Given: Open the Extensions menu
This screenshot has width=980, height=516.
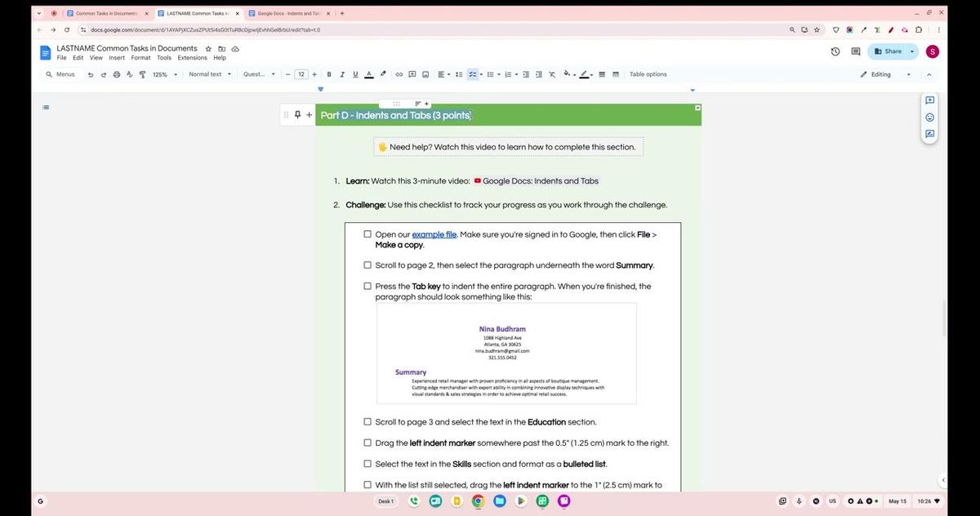Looking at the screenshot, I should (x=193, y=58).
